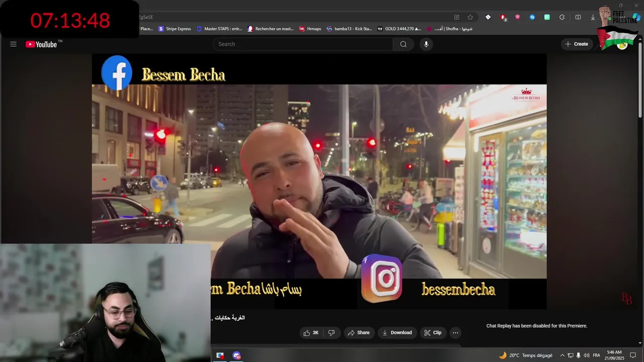
Task: Click the video player to pause playback
Action: point(319,181)
